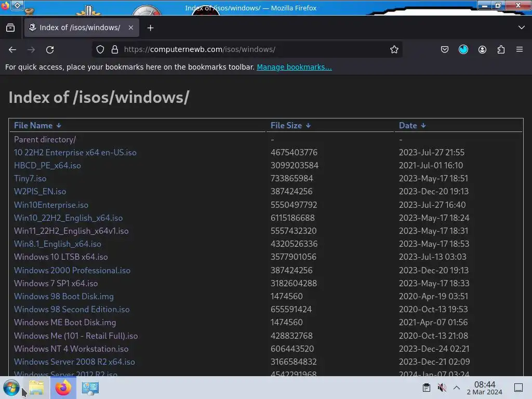The image size is (532, 399).
Task: Click date 2020-Apr-19 03:51
Action: tap(433, 296)
